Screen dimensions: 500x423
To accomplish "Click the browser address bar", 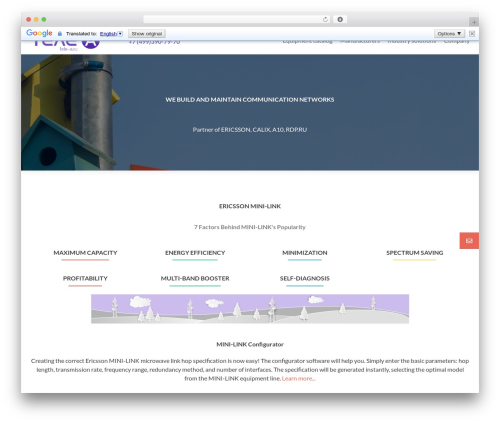I will tap(237, 19).
